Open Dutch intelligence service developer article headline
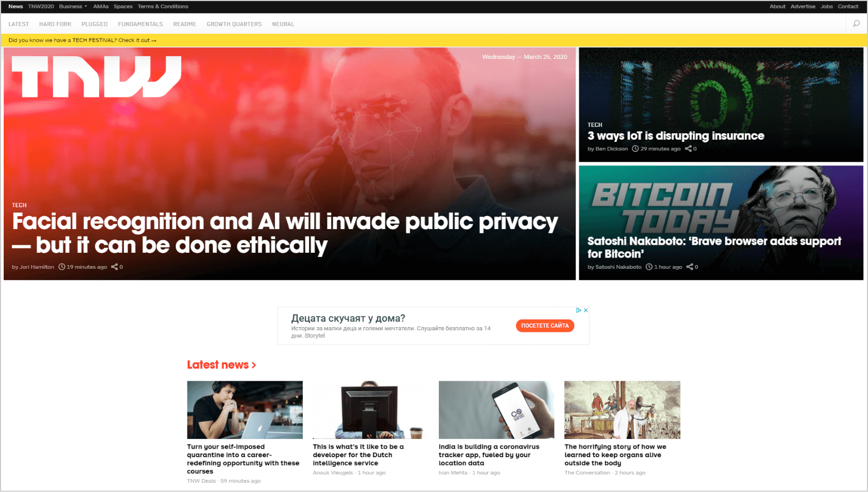The height and width of the screenshot is (492, 868). tap(358, 455)
